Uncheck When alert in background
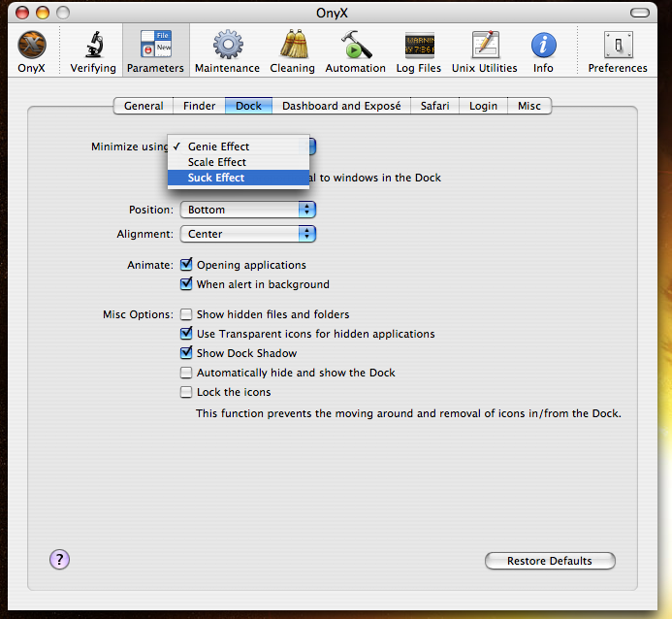Viewport: 672px width, 619px height. click(186, 283)
